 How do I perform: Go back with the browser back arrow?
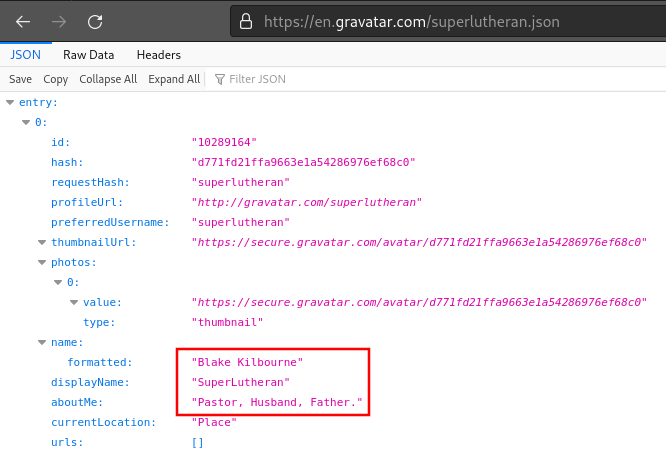click(23, 22)
